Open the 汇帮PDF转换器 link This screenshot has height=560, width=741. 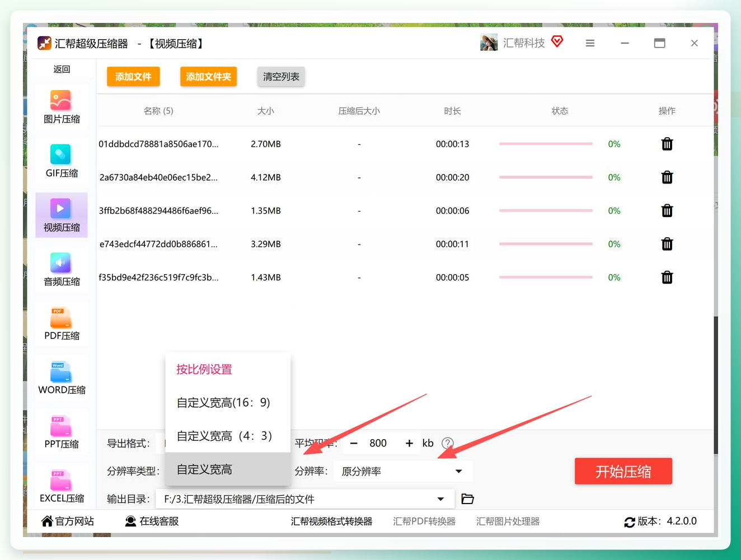424,521
